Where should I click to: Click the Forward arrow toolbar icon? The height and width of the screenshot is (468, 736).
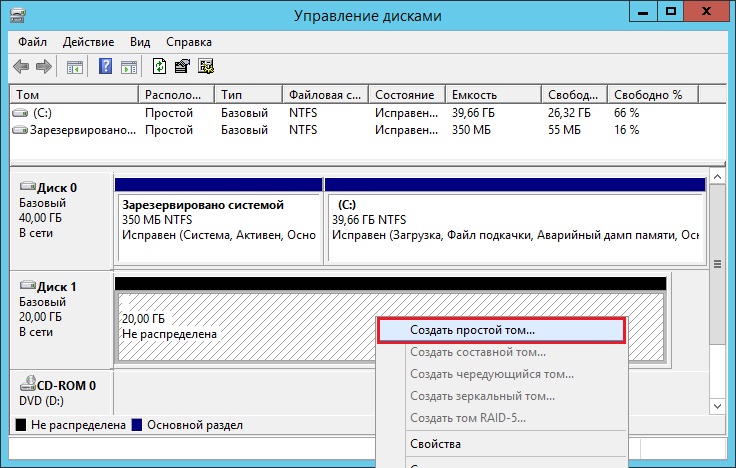click(44, 67)
